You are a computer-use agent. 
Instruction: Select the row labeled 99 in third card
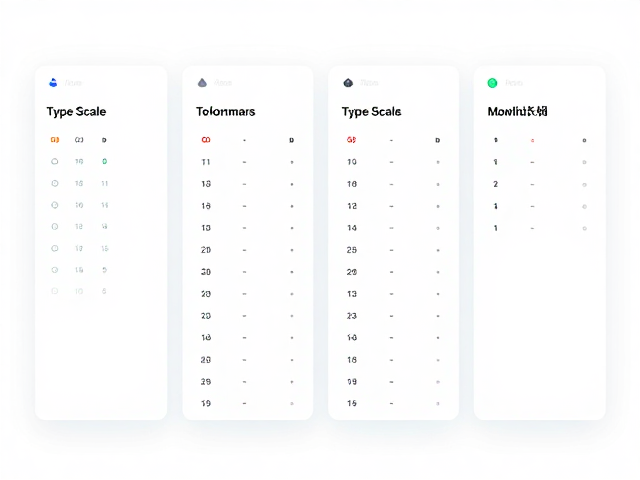click(x=393, y=382)
